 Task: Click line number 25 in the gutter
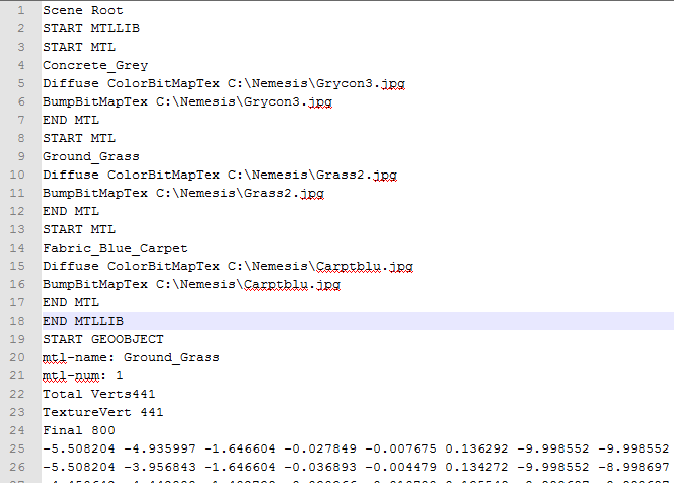19,448
